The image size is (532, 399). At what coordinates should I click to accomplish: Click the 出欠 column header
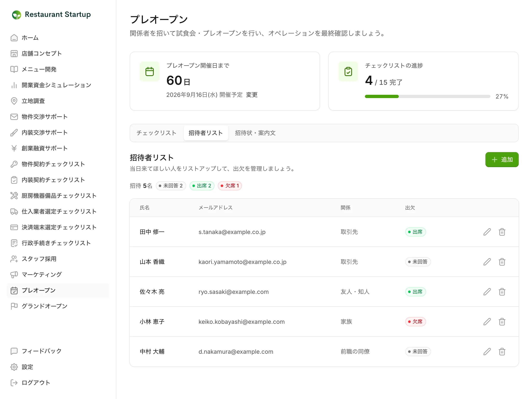click(410, 208)
